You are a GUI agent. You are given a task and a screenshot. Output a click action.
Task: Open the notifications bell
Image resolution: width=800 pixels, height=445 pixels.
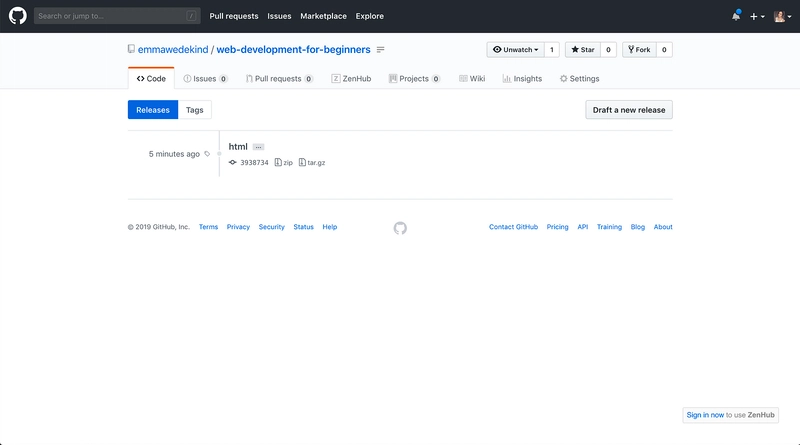point(736,16)
